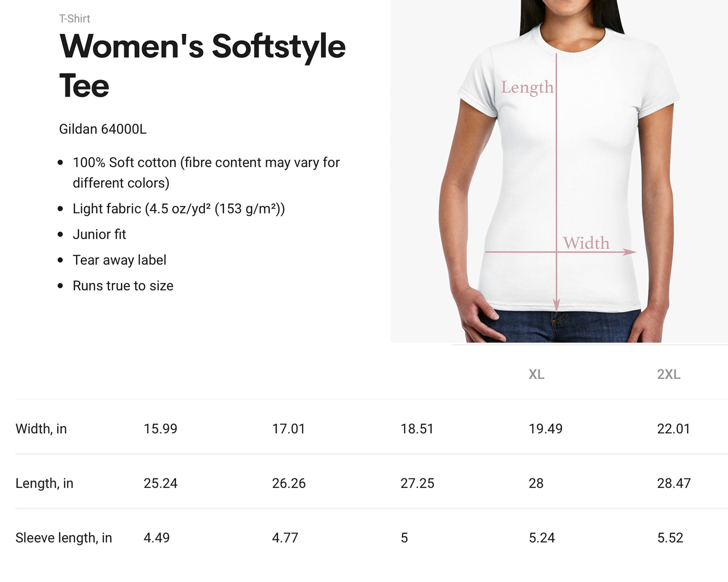
Task: Select the 28.47 2XL length value
Action: coord(673,483)
